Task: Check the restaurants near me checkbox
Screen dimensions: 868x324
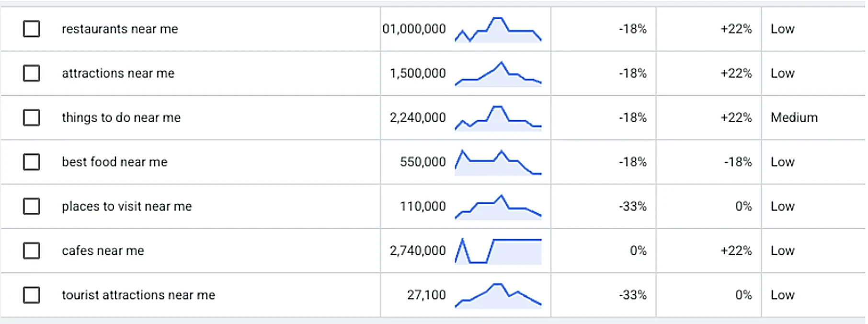Action: (x=31, y=30)
